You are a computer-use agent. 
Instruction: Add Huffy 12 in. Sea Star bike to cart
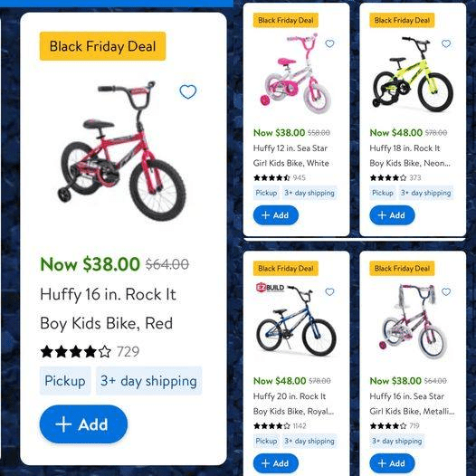[x=276, y=215]
